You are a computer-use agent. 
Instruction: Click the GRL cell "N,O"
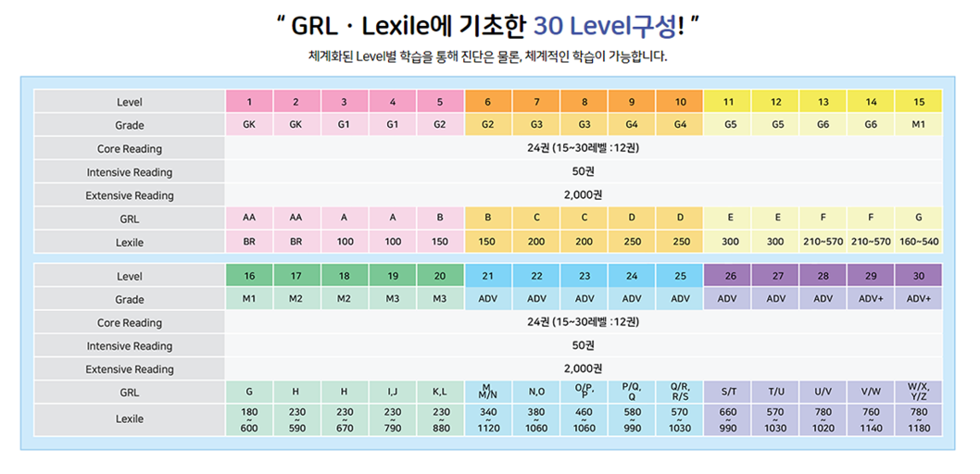[537, 393]
